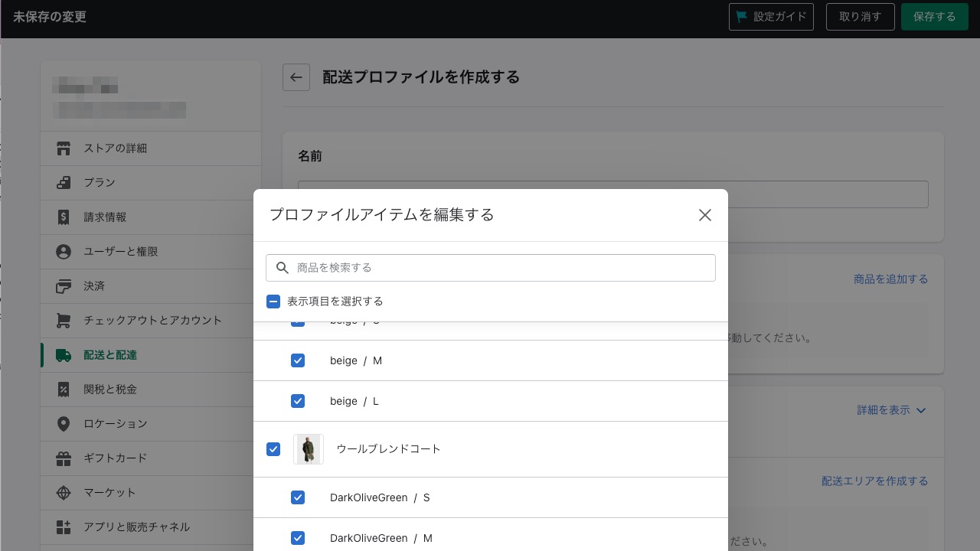Open プラン settings page
Screen dimensions: 980x551
pyautogui.click(x=151, y=183)
